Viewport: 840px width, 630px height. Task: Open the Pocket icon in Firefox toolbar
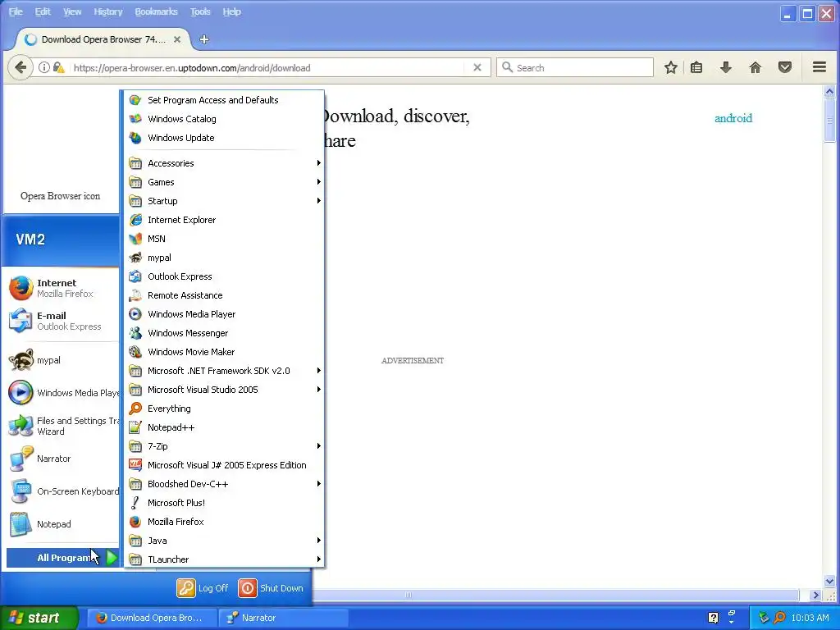pyautogui.click(x=785, y=67)
